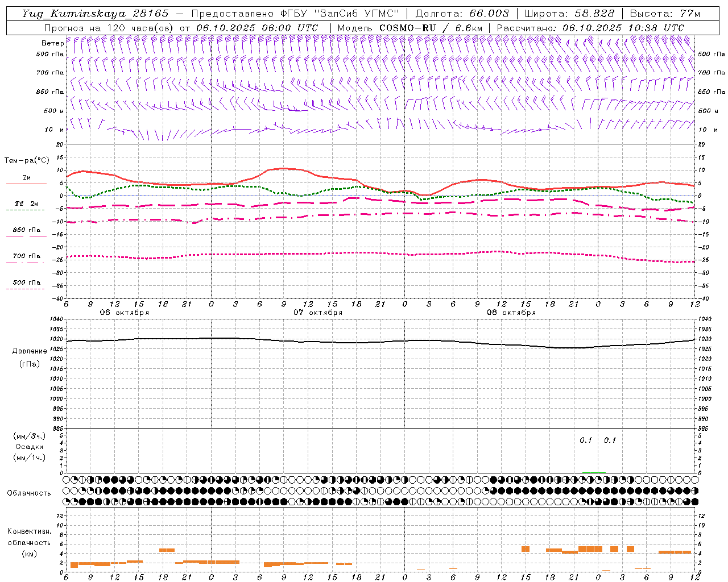Screen dimensions: 728x582
Task: Click the Ветер panel label
Action: pos(52,43)
